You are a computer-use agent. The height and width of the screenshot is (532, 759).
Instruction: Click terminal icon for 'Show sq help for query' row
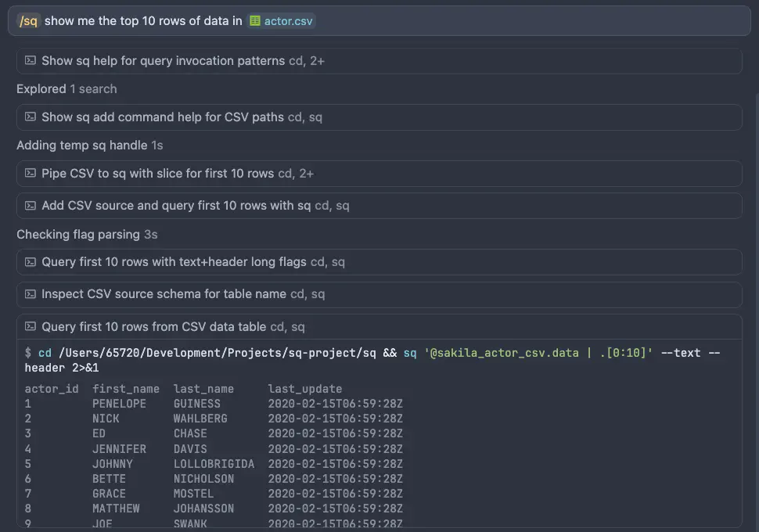coord(31,60)
